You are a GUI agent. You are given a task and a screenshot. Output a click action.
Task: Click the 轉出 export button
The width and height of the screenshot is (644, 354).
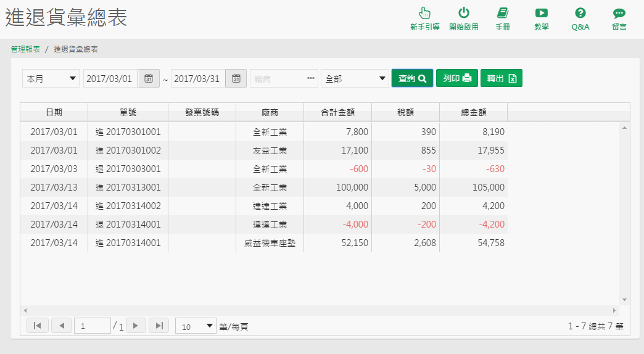point(501,78)
